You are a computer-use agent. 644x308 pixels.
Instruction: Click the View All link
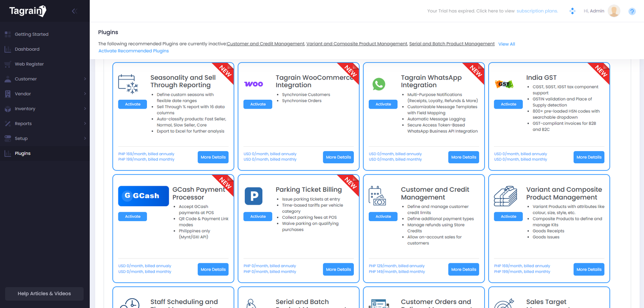pos(507,44)
